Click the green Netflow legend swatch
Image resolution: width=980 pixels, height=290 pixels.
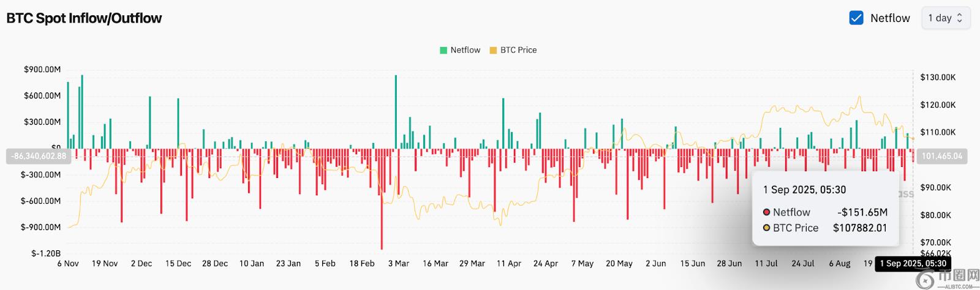pos(443,50)
